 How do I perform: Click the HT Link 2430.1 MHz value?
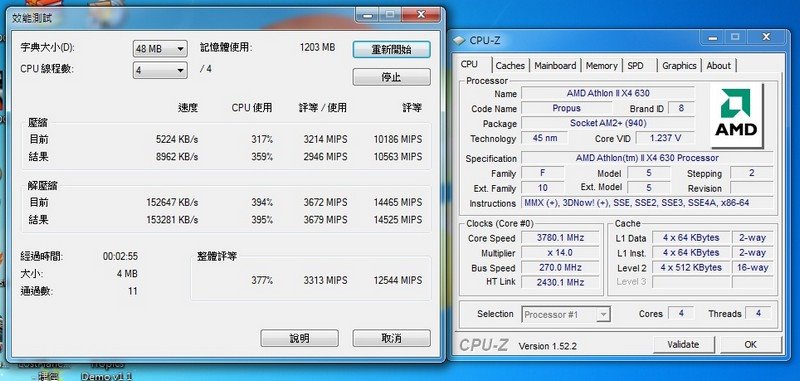[560, 282]
